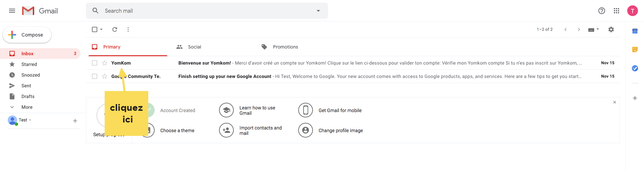Expand the select options arrow
This screenshot has width=644, height=172.
101,29
